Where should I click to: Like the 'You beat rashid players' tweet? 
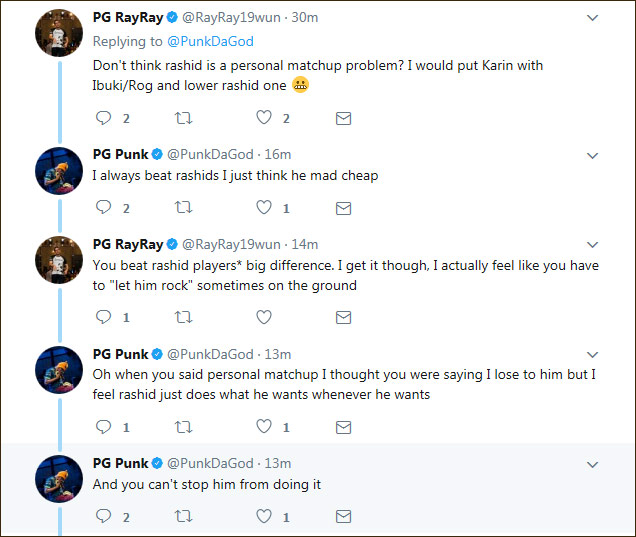click(x=264, y=317)
